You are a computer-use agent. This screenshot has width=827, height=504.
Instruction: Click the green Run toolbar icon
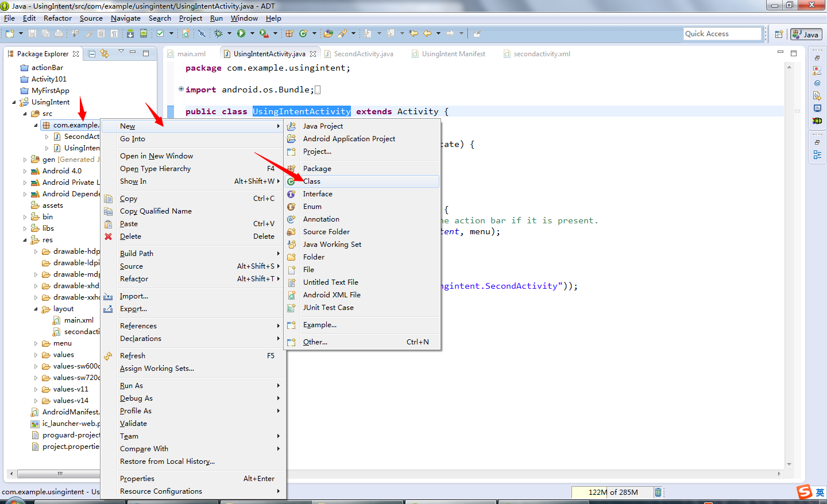tap(241, 33)
